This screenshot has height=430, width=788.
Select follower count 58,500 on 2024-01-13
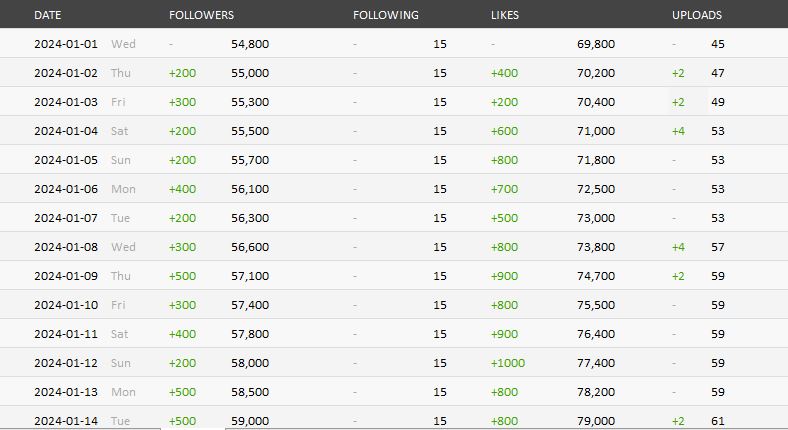250,392
